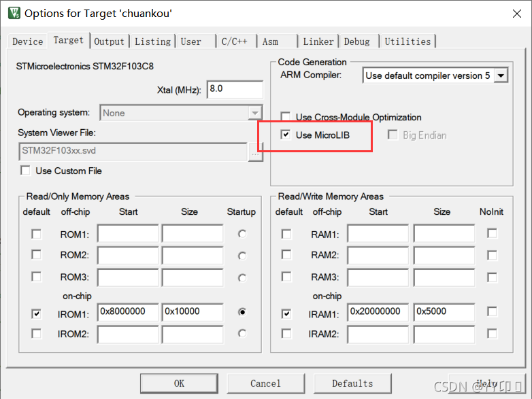Click the RAM2 Size field
The image size is (532, 399).
444,256
